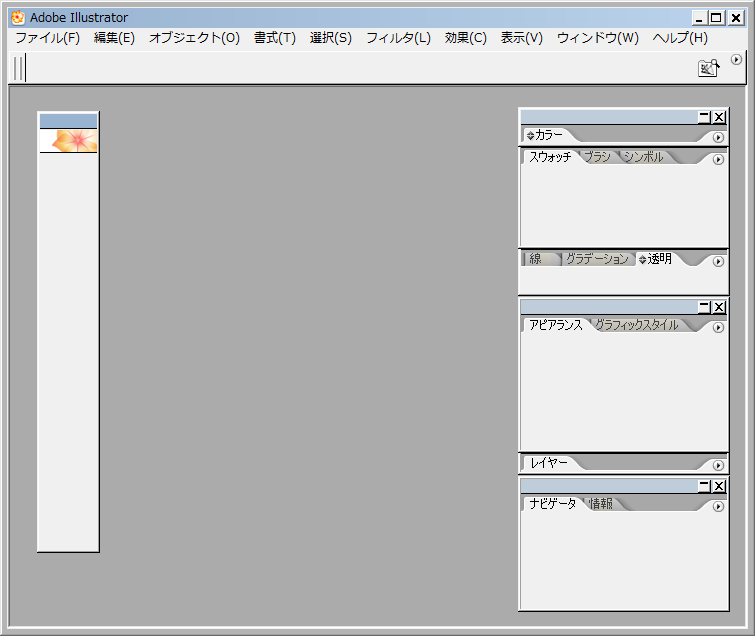Open the カラー panel flyout menu
Screen dimensions: 755x636
718,138
